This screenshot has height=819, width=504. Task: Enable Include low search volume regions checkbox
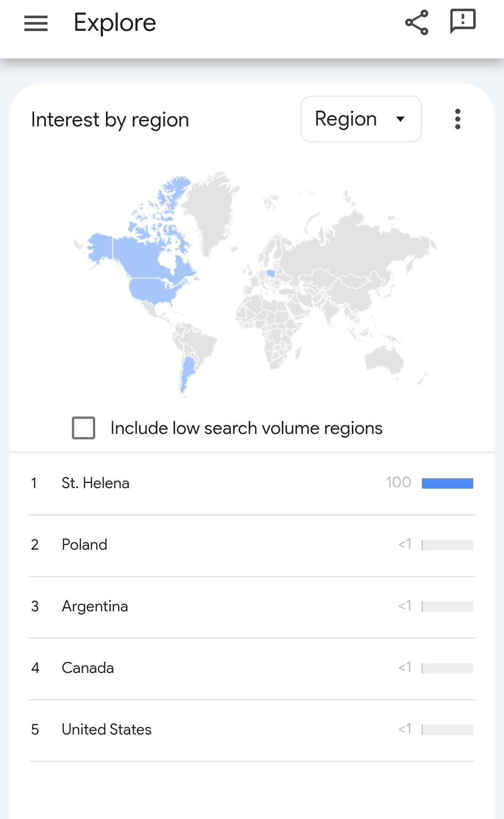(x=84, y=428)
